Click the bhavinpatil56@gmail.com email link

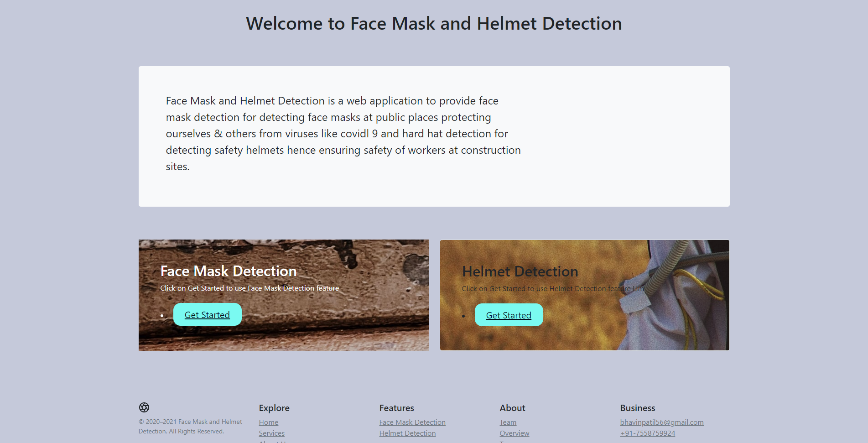click(662, 422)
